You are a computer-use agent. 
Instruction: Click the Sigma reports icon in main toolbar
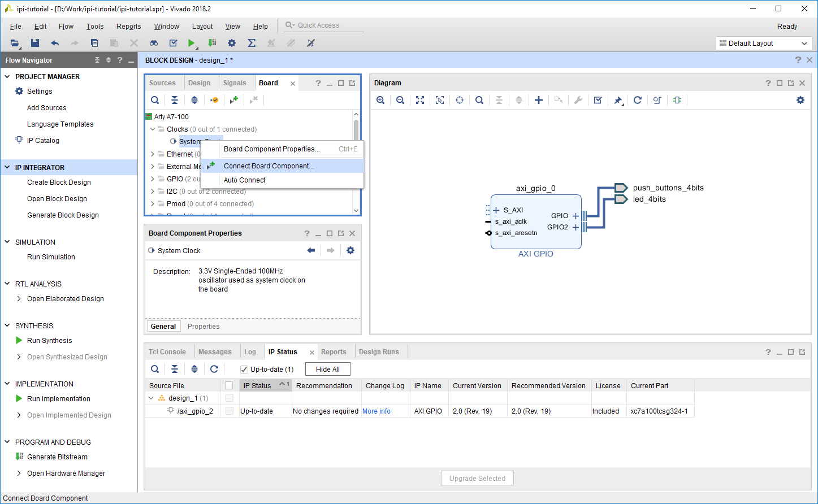252,43
